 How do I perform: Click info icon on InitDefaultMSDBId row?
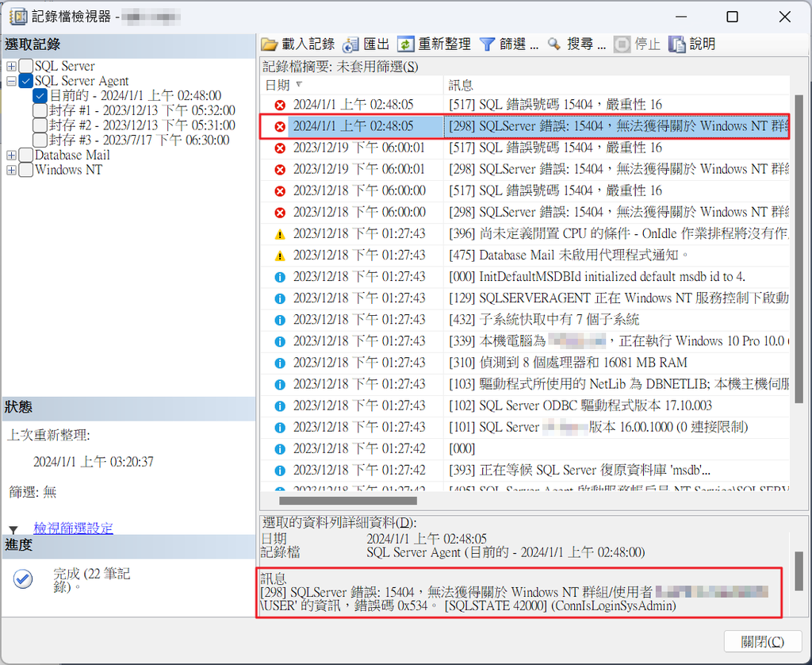click(280, 277)
